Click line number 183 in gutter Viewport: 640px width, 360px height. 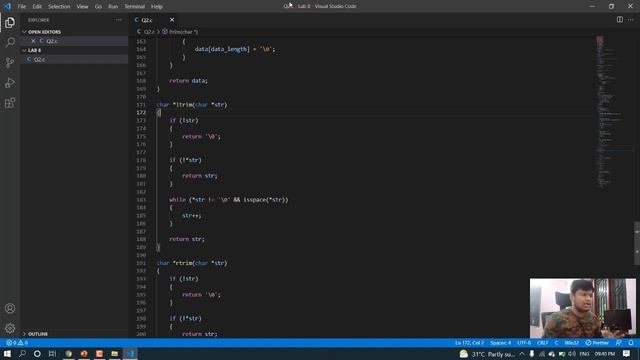pos(141,200)
